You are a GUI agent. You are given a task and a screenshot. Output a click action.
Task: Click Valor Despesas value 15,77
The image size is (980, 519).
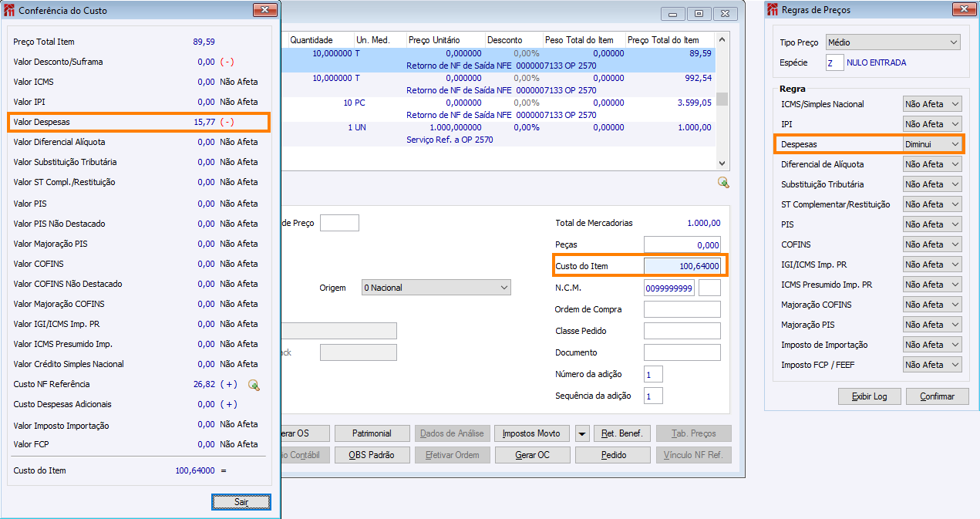click(x=204, y=122)
